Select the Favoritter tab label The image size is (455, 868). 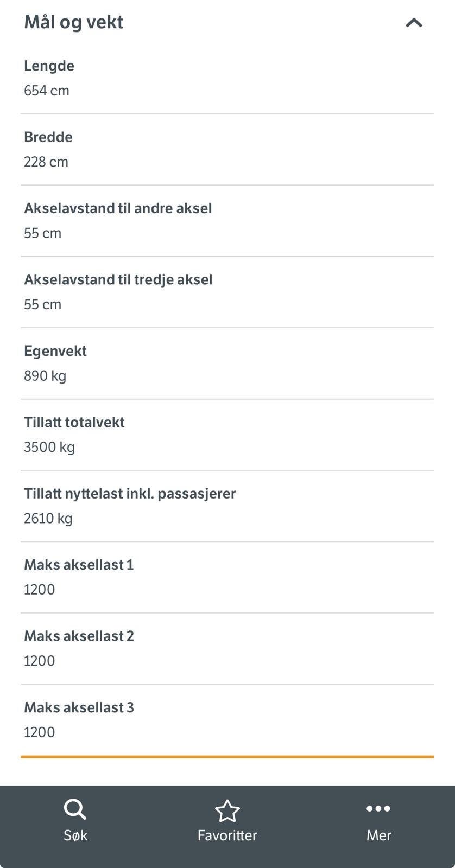pos(227,835)
